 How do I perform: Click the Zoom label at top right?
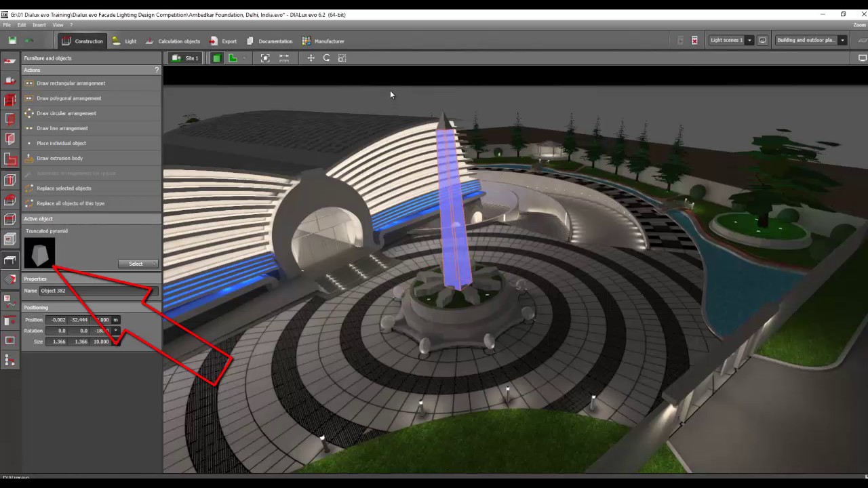(859, 25)
